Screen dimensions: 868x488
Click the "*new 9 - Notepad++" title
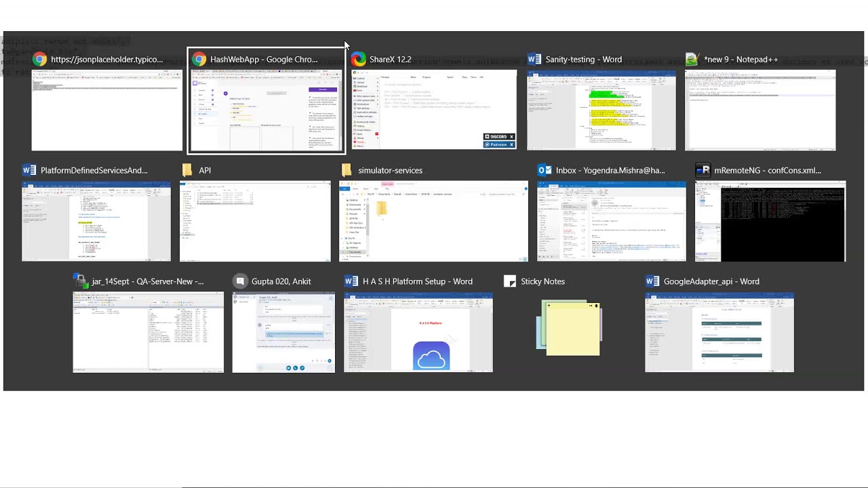741,60
